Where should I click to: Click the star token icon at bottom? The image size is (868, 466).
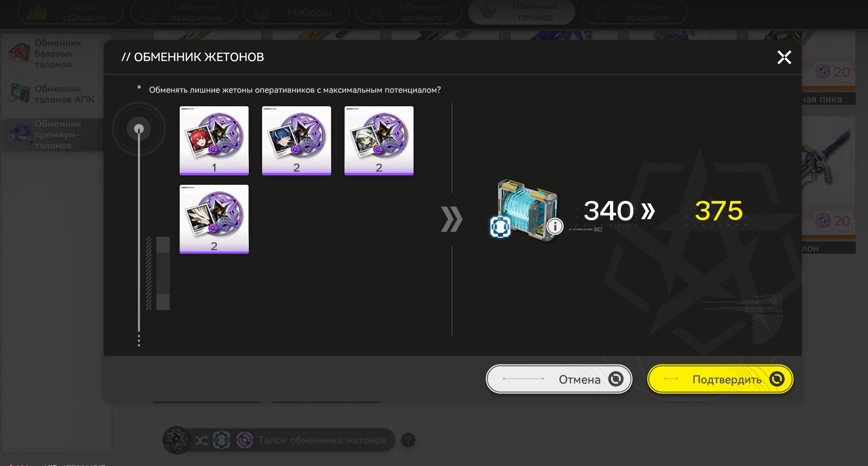tap(177, 440)
